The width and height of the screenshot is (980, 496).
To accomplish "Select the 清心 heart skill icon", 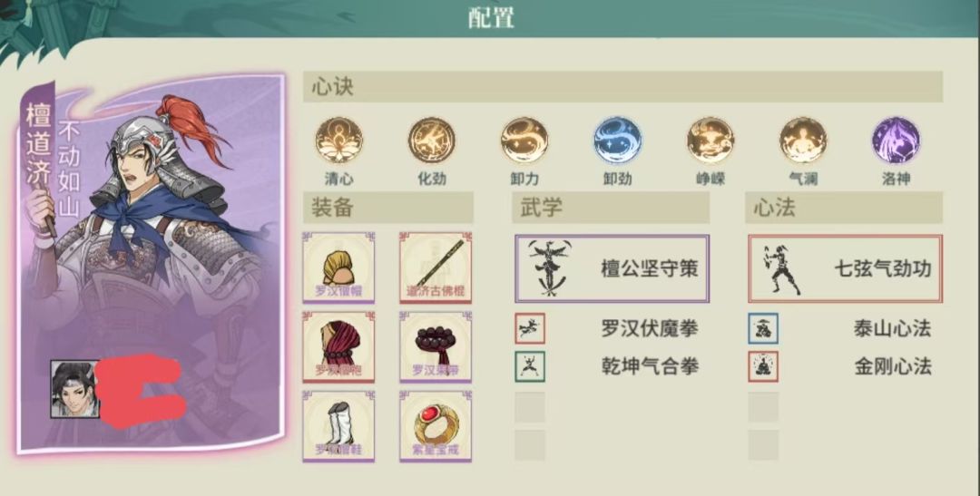I will coord(338,141).
